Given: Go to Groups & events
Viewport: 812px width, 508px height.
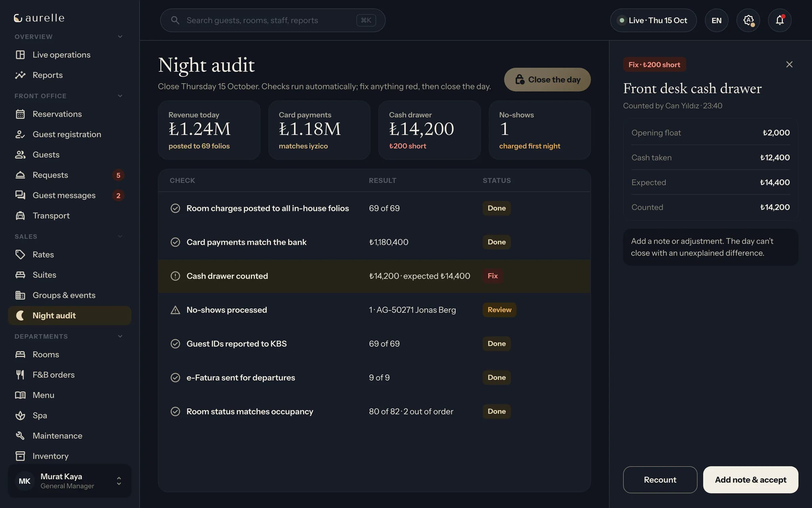Looking at the screenshot, I should 70,295.
